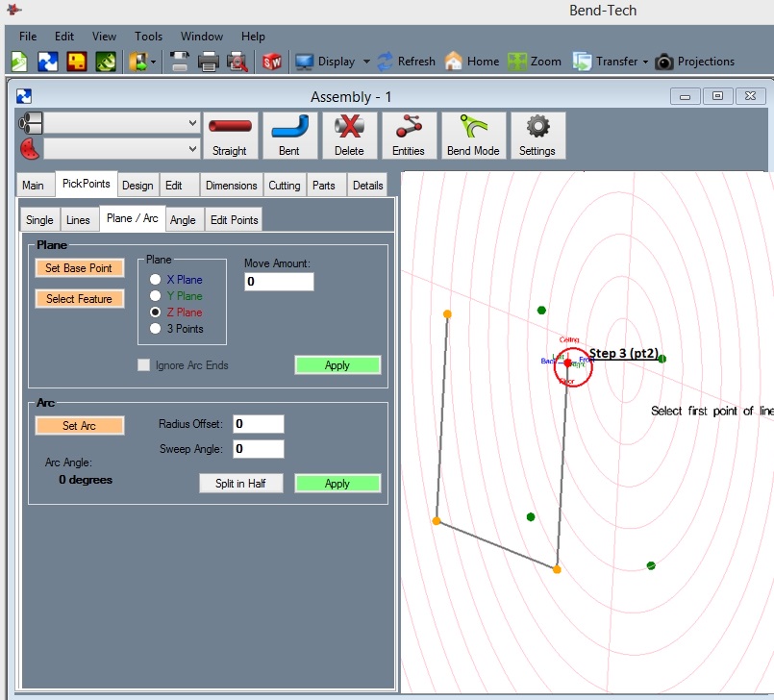
Task: Toggle the Ignore Arc Ends checkbox
Action: pyautogui.click(x=143, y=365)
